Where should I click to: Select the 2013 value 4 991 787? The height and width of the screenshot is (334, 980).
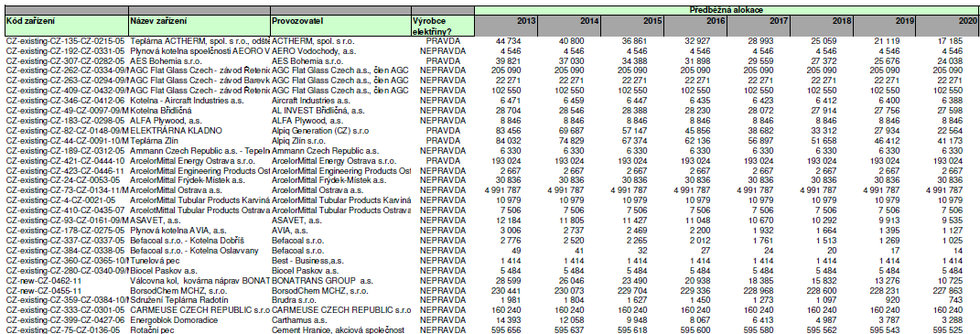[506, 190]
